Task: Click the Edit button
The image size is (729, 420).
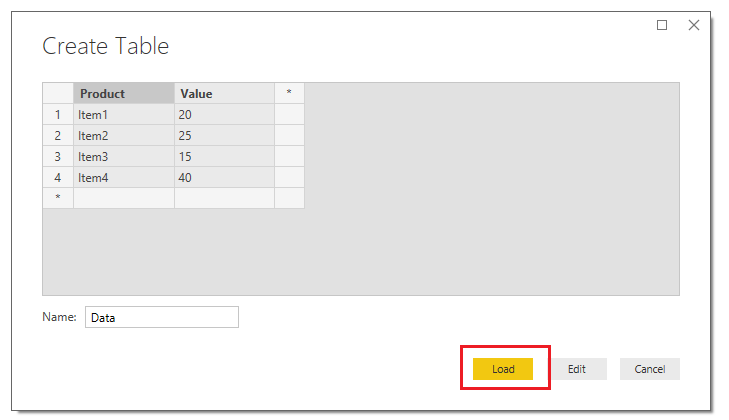Action: tap(577, 369)
